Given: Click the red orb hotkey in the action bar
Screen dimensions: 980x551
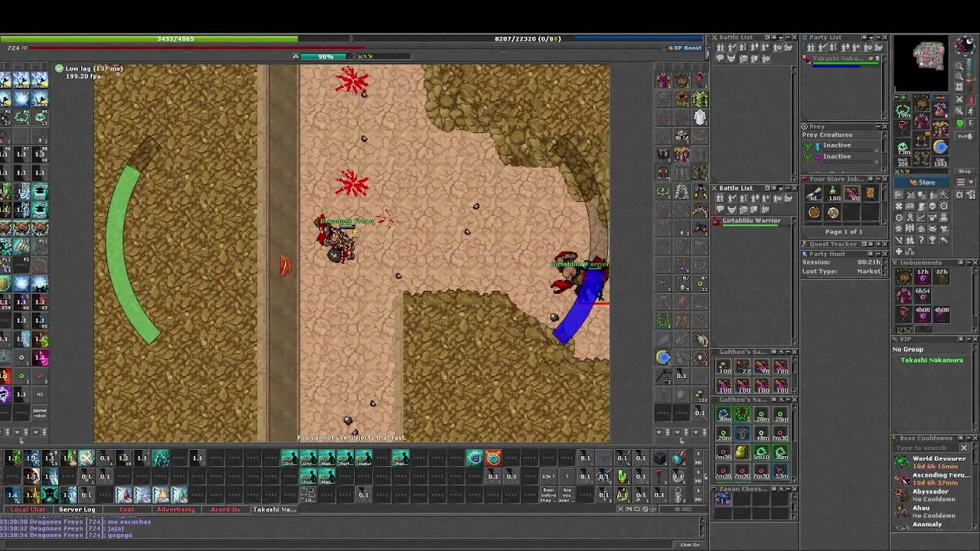Looking at the screenshot, I should (x=493, y=458).
